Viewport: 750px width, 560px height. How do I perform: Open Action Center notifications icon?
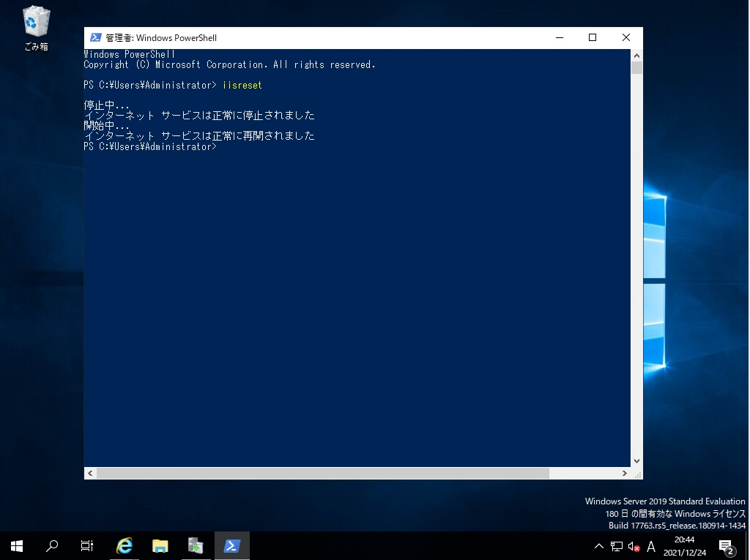click(x=726, y=546)
